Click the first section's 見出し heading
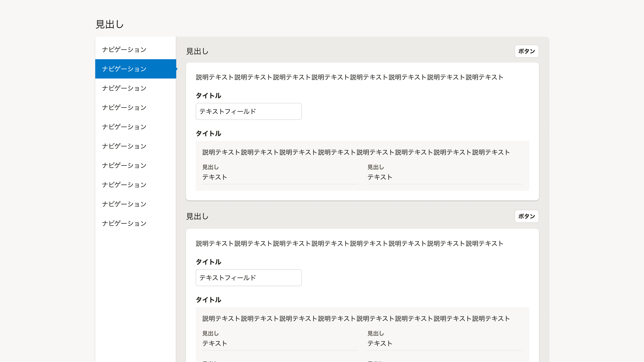 click(197, 51)
